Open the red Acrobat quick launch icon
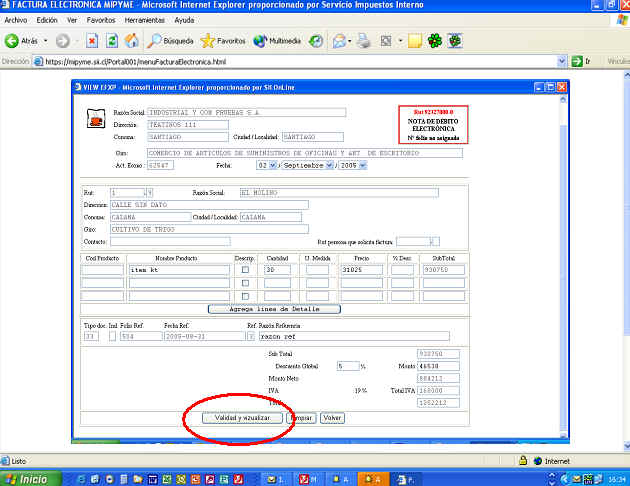This screenshot has height=486, width=630. [239, 479]
